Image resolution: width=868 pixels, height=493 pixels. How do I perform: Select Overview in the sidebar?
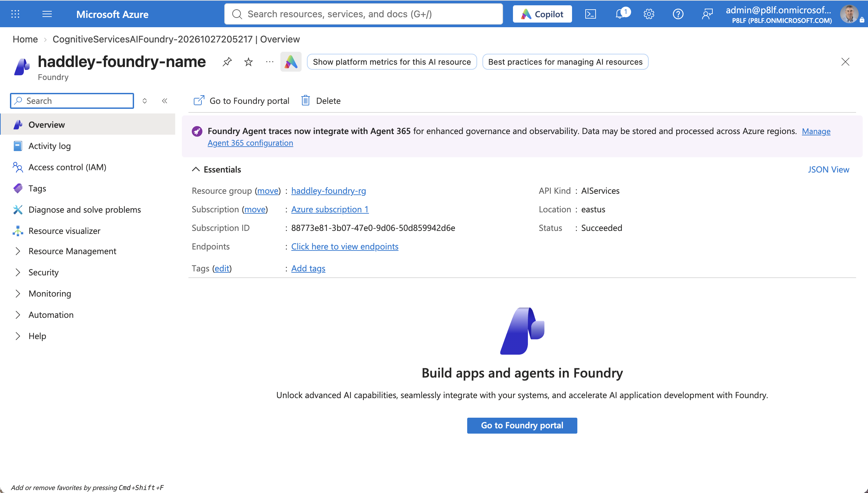88,124
